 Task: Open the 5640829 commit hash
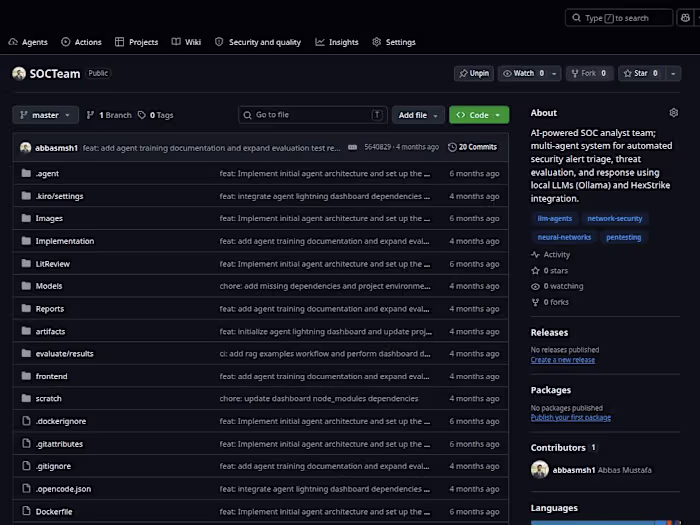[x=377, y=147]
